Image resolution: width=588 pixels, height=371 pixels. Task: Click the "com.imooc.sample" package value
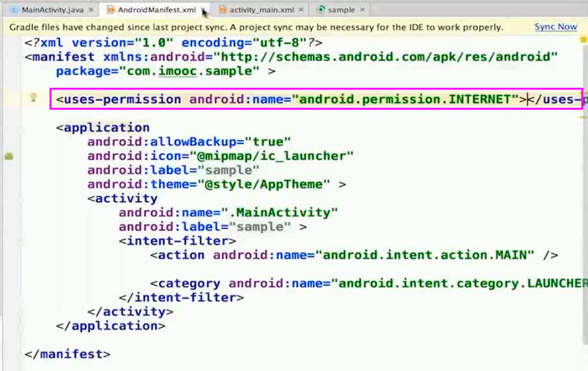click(x=189, y=71)
